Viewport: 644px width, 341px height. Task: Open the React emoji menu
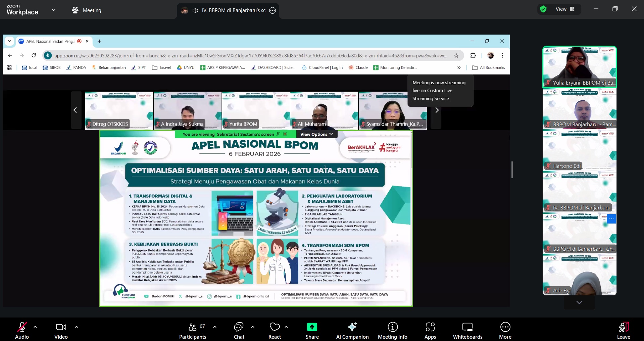275,330
